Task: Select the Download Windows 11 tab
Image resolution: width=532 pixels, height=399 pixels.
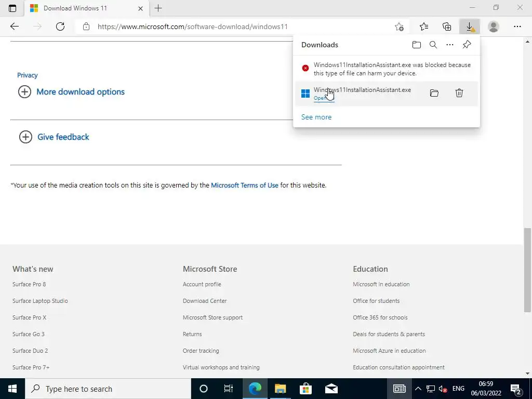Action: pyautogui.click(x=87, y=8)
